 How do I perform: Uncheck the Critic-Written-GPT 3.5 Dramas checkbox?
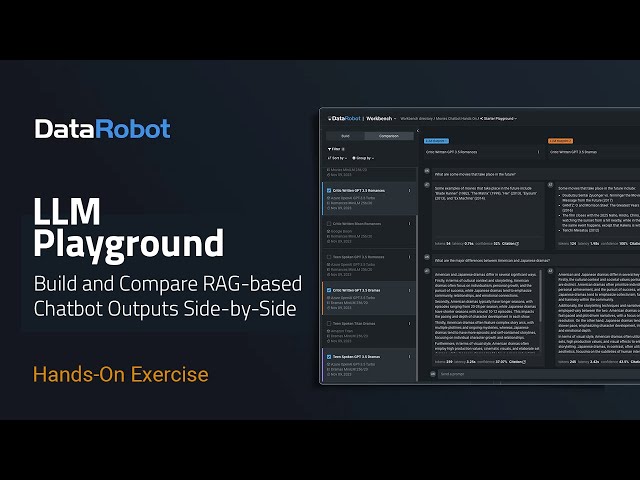[x=329, y=289]
